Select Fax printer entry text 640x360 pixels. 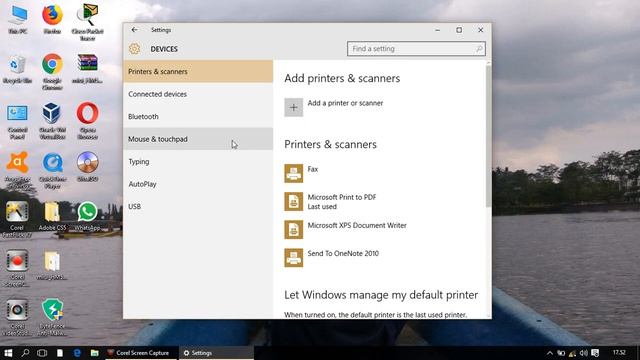tap(313, 169)
